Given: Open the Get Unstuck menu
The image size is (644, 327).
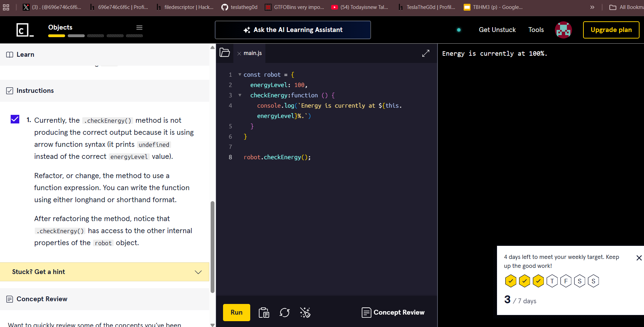Looking at the screenshot, I should 497,30.
